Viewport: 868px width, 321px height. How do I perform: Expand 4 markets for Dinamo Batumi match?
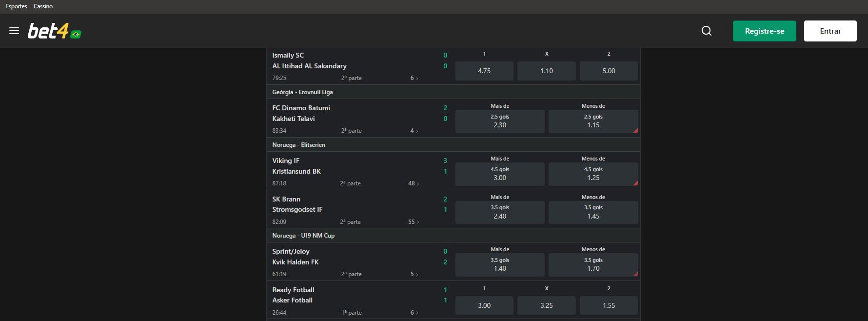(x=414, y=131)
